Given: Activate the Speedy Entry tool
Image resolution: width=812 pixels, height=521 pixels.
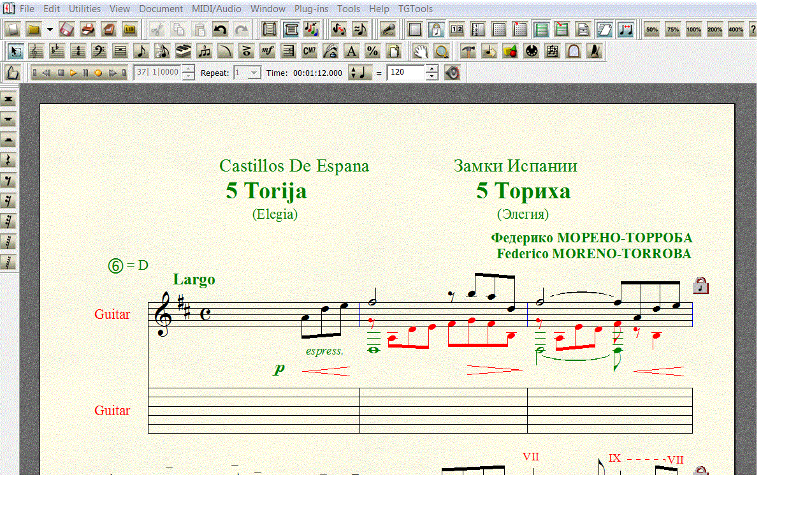Looking at the screenshot, I should [162, 52].
